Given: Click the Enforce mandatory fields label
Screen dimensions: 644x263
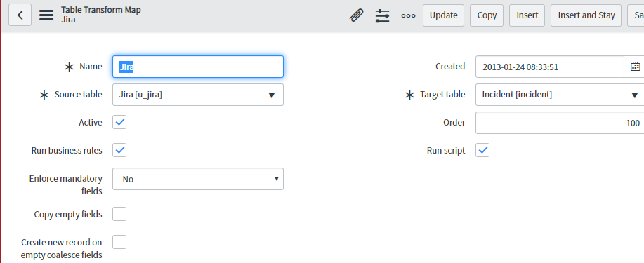Looking at the screenshot, I should click(66, 185).
